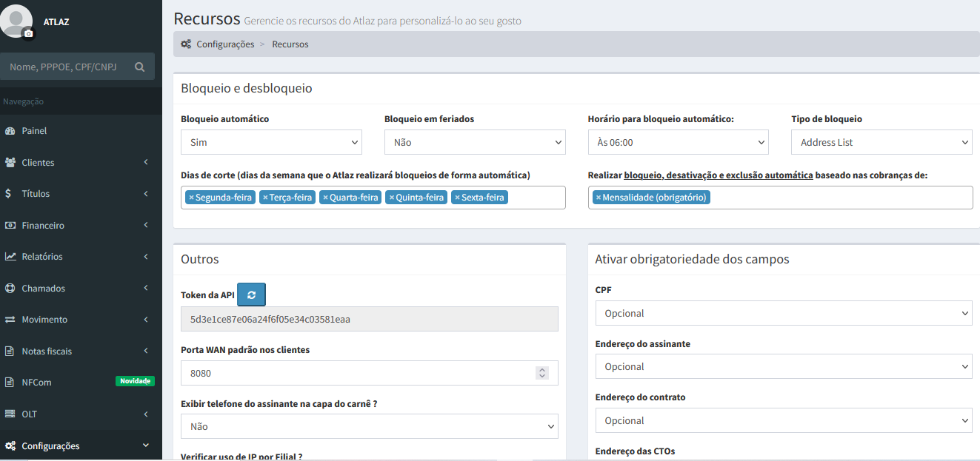Click the NFCom document icon in sidebar
This screenshot has height=461, width=980.
10,383
